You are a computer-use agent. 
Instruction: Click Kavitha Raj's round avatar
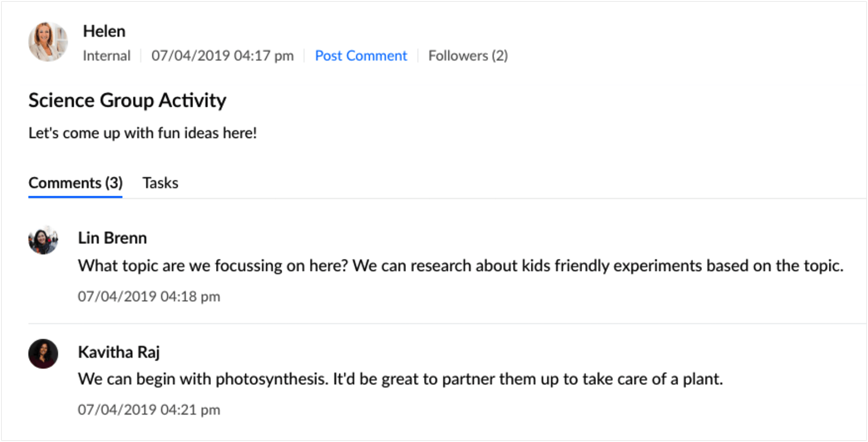(x=43, y=353)
